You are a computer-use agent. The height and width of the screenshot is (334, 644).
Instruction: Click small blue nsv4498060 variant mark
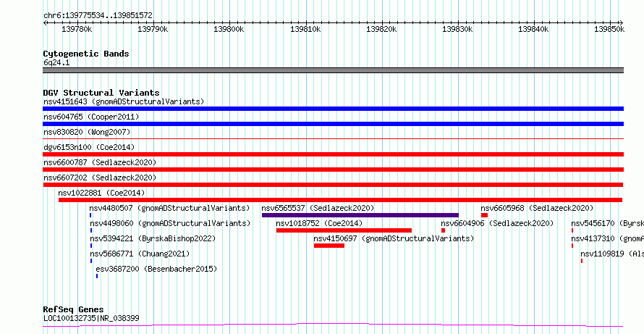tap(91, 230)
